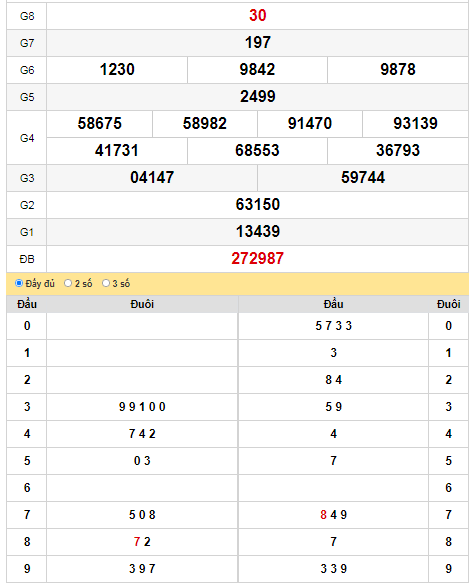Screen dimensions: 471x588
Task: Click the left "Đầu" column header
Action: tap(27, 304)
